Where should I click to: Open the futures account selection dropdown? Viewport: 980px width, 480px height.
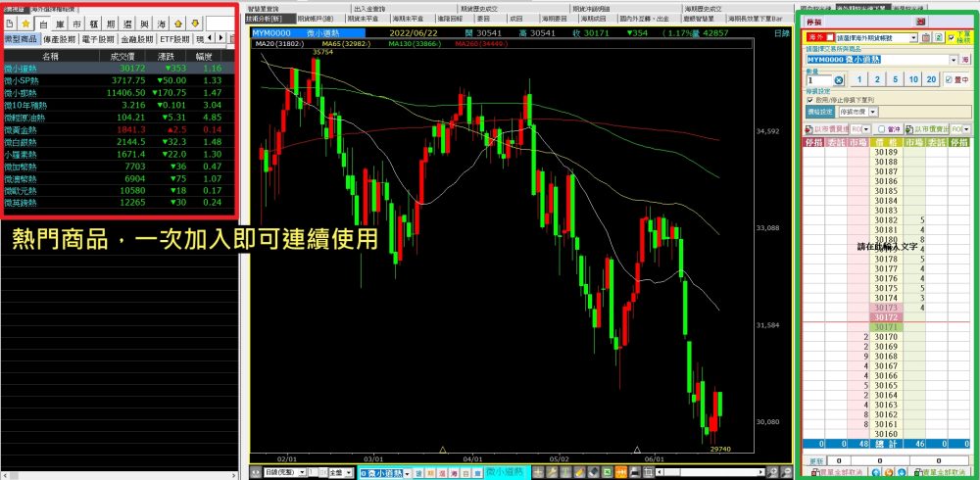pyautogui.click(x=911, y=37)
